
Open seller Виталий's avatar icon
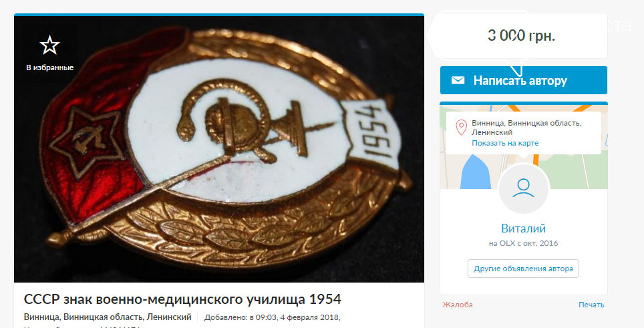point(523,188)
